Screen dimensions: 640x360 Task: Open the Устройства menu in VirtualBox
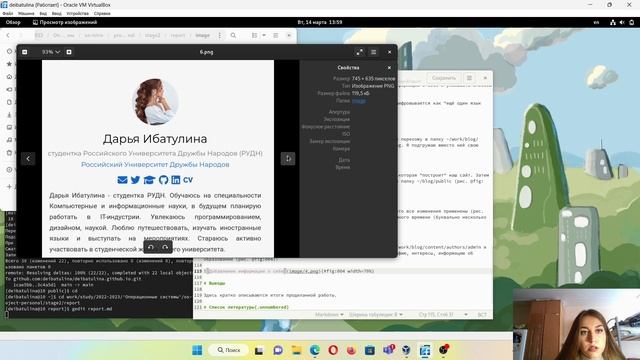tap(77, 13)
